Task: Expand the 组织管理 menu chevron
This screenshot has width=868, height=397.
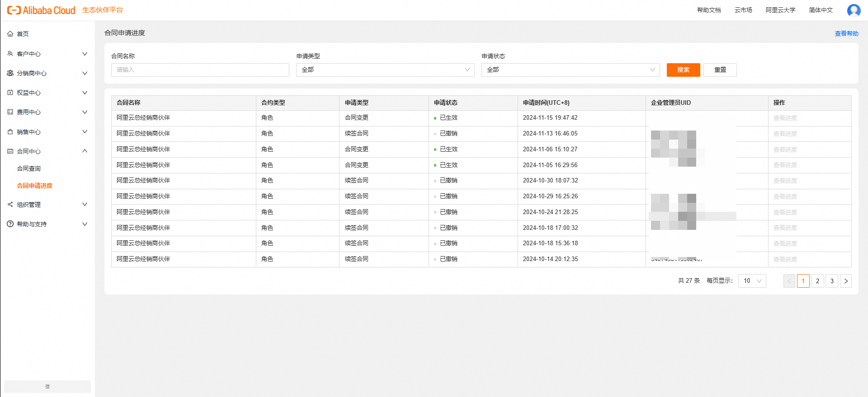Action: (x=85, y=205)
